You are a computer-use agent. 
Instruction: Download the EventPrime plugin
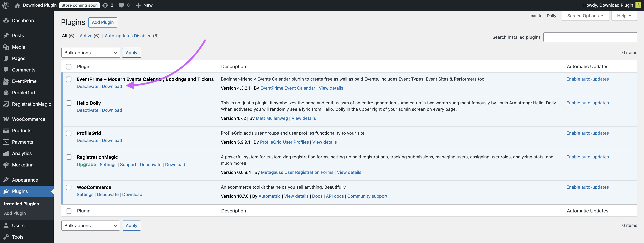click(x=112, y=86)
